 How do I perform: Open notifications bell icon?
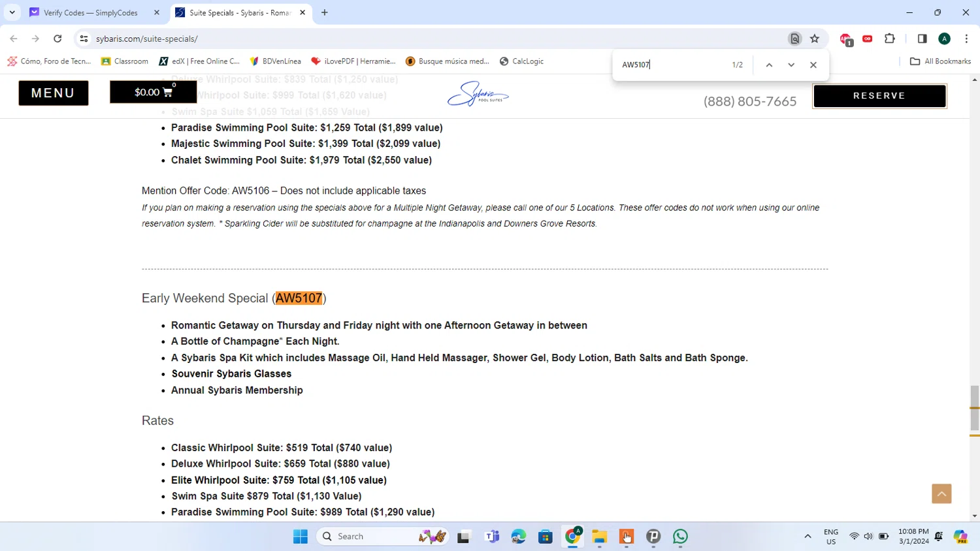939,537
